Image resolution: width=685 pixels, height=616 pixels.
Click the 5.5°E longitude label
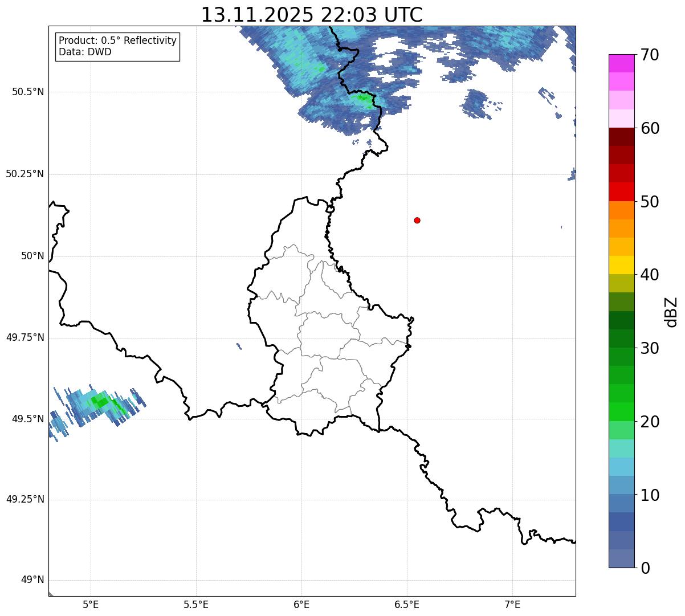pos(196,604)
